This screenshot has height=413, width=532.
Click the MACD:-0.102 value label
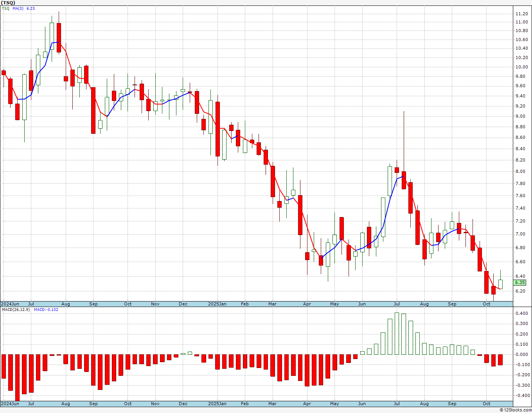(46, 309)
